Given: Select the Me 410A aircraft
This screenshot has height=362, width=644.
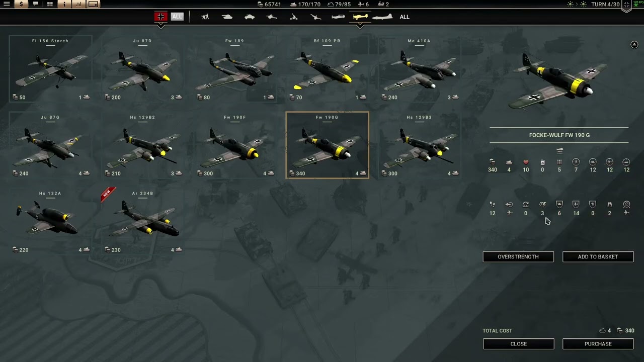Looking at the screenshot, I should tap(419, 68).
